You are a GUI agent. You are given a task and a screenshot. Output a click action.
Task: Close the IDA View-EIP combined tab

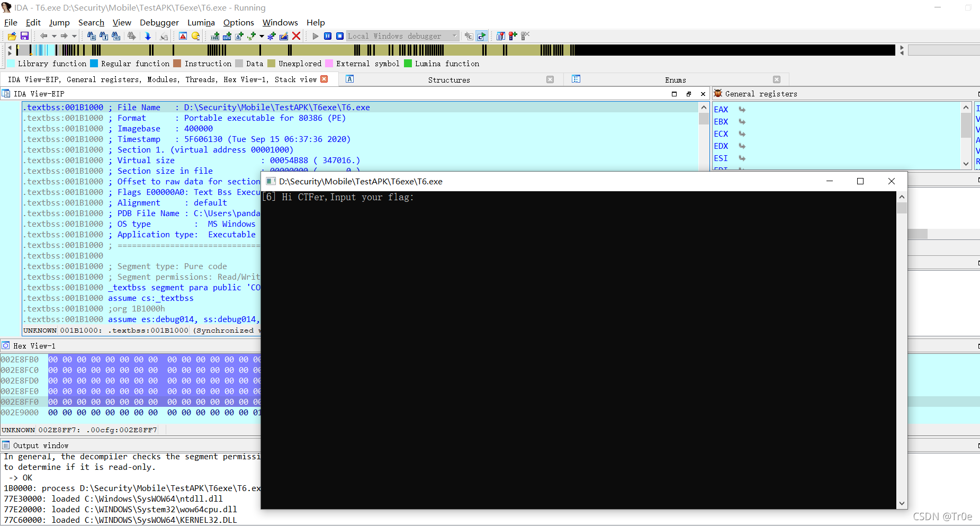click(x=324, y=79)
